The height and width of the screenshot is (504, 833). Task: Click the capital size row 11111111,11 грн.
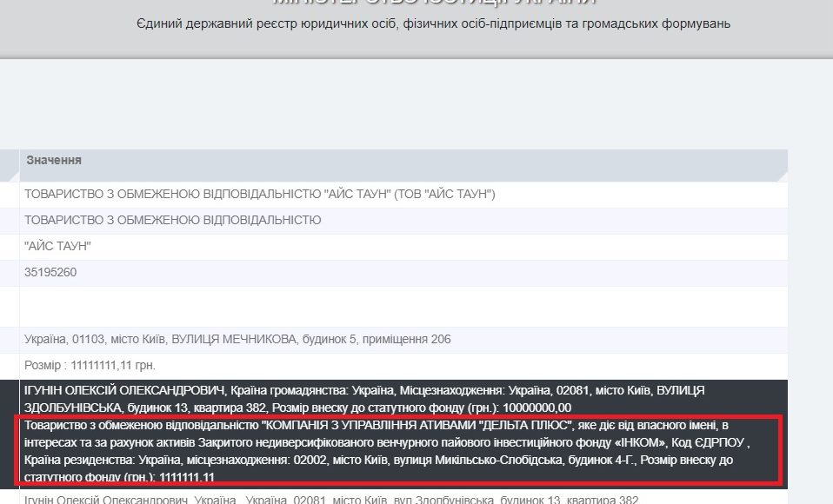tap(403, 365)
